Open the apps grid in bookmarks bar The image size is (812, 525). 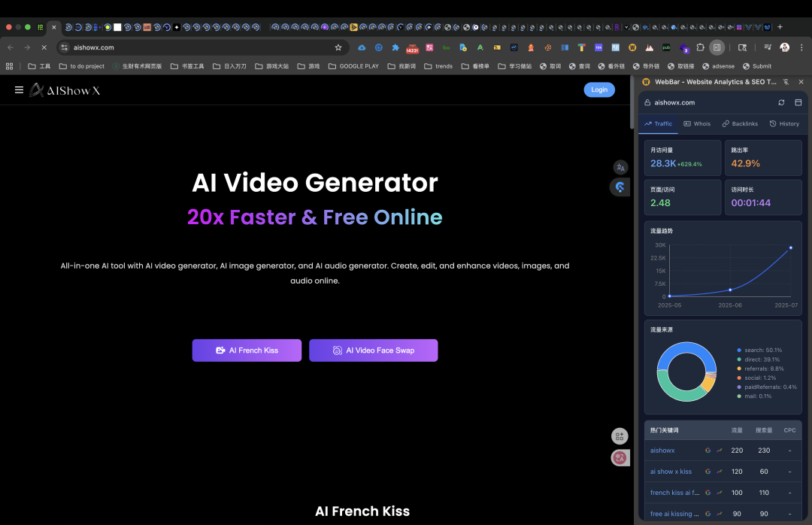pyautogui.click(x=9, y=66)
